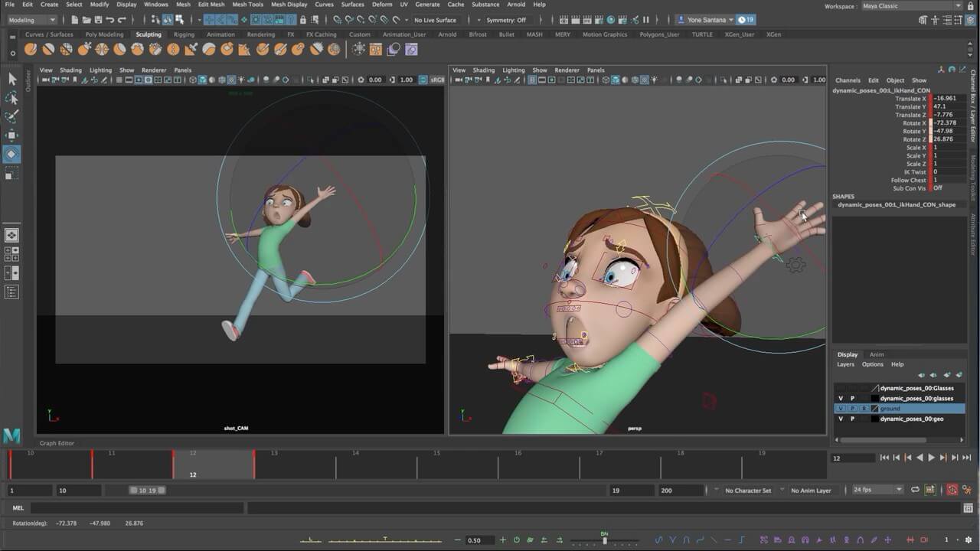Click the loop playback icon
The image size is (980, 551).
[x=915, y=490]
